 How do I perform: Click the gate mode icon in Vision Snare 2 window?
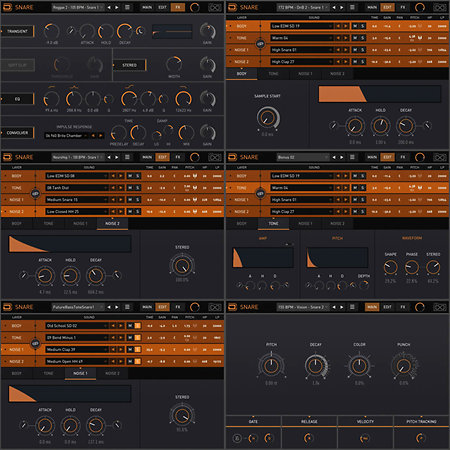pos(236,438)
